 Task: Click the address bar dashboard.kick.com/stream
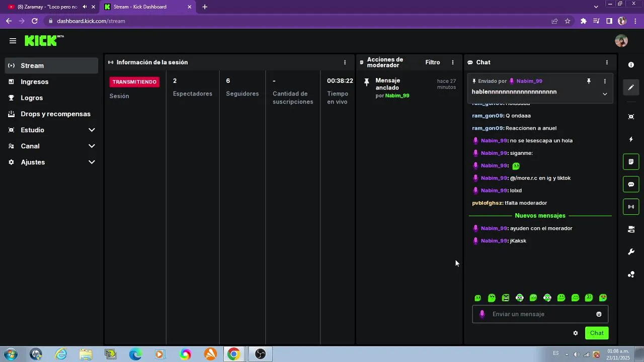(x=91, y=21)
